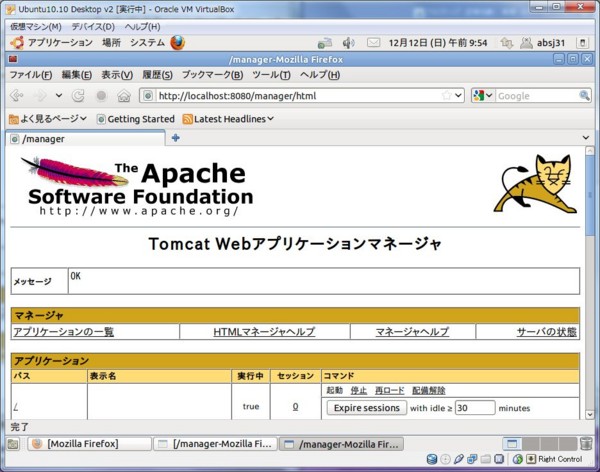Screen dimensions: 600x472
Task: Open the ブックマーク(B) menu
Action: pos(212,75)
